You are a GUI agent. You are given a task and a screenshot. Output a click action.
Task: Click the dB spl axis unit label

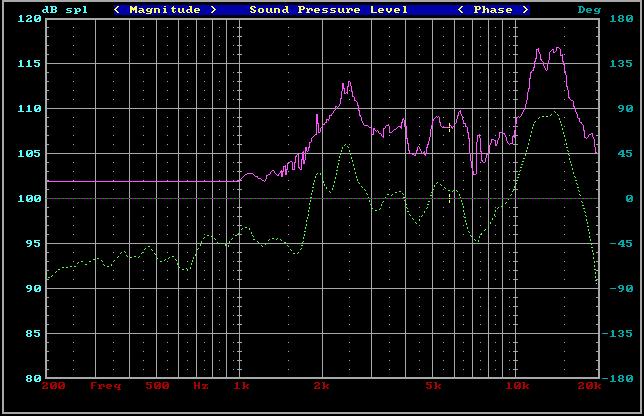[65, 9]
